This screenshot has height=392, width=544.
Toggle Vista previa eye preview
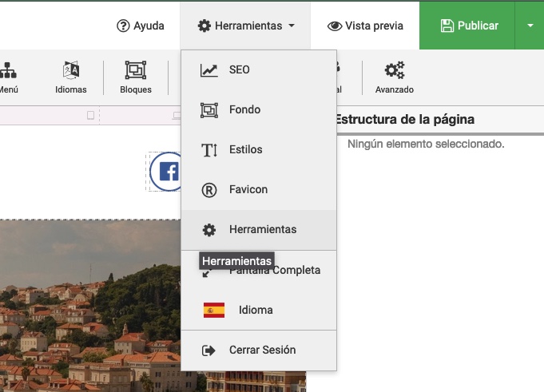click(x=365, y=26)
